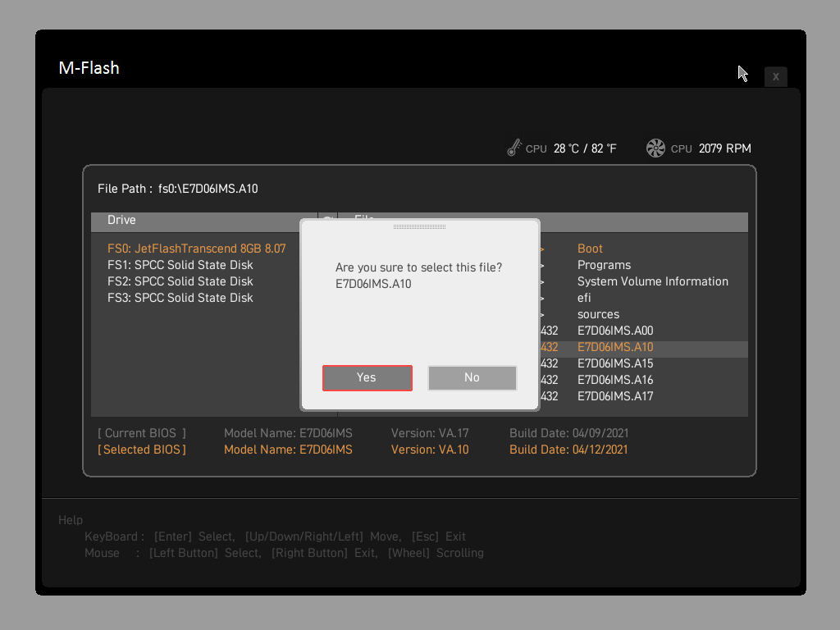Screen dimensions: 840x630
Task: Select drive FS3: SPCC Solid State Disk
Action: point(180,298)
